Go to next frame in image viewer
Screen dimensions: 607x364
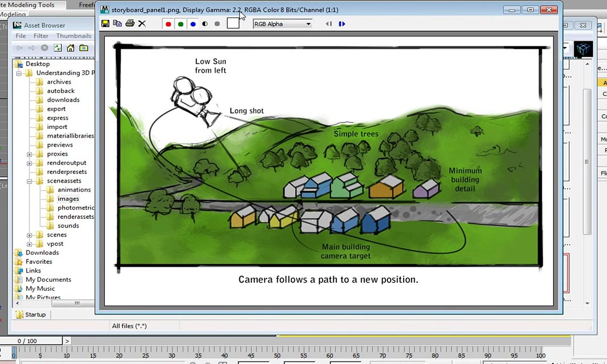[x=342, y=24]
